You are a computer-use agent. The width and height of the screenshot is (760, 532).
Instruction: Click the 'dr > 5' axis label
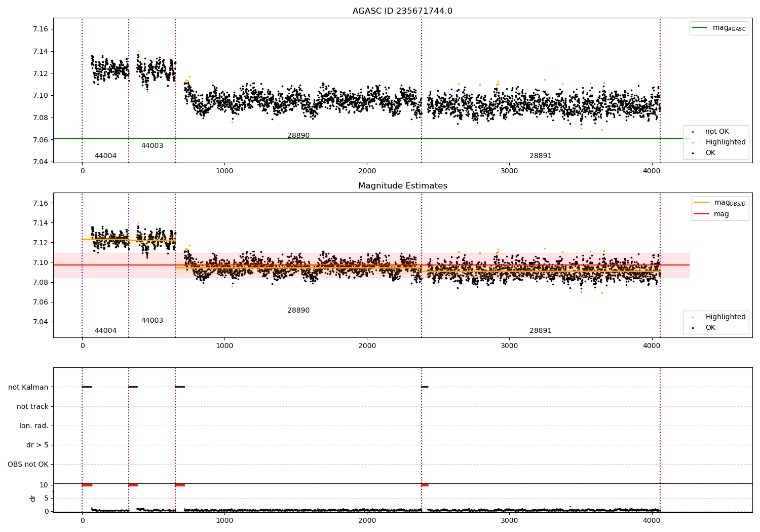(37, 445)
